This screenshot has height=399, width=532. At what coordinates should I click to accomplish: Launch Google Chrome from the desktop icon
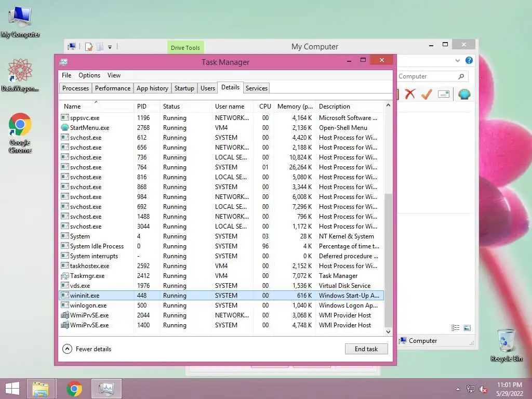(20, 133)
